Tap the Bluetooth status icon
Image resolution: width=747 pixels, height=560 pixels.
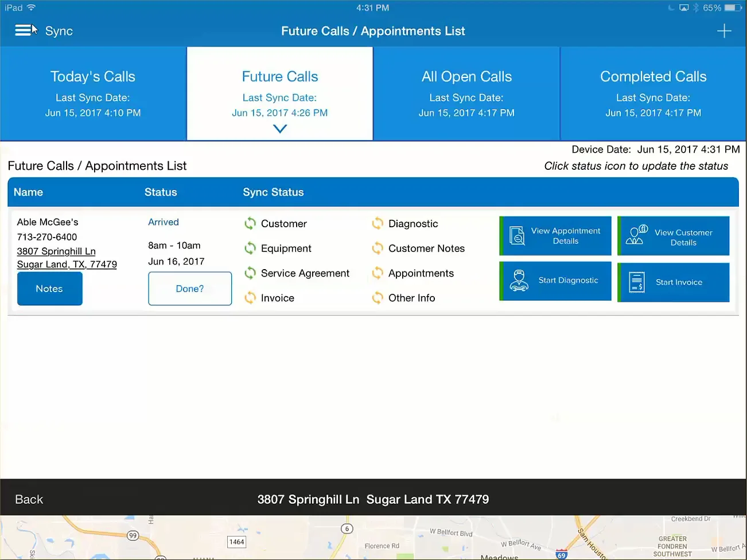click(696, 8)
